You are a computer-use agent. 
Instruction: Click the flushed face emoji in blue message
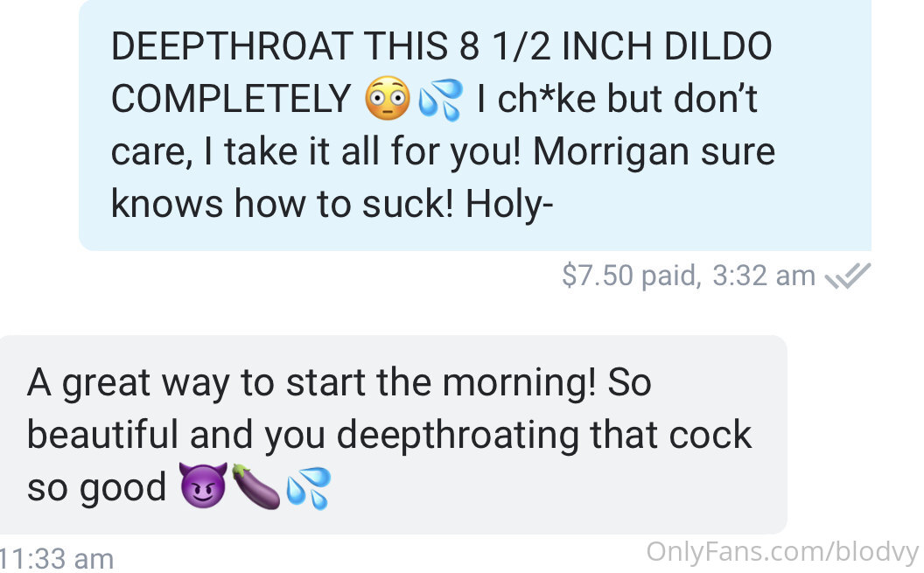[x=387, y=98]
